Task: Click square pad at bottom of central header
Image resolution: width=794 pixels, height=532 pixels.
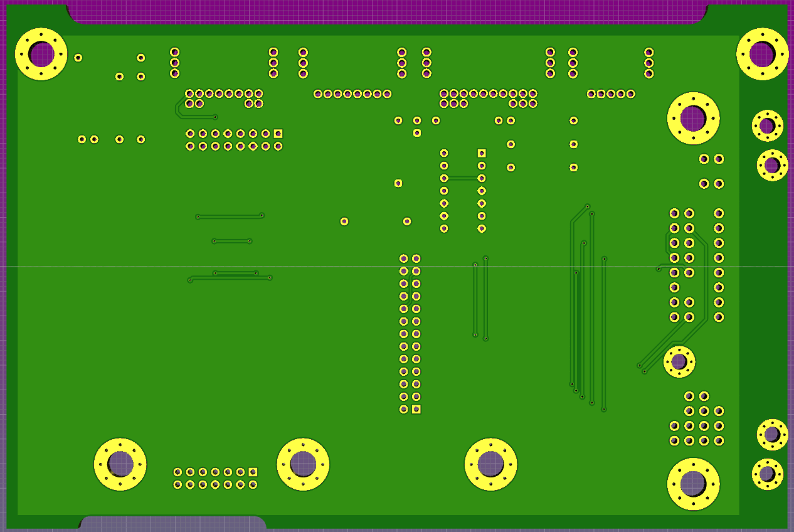Action: tap(416, 409)
